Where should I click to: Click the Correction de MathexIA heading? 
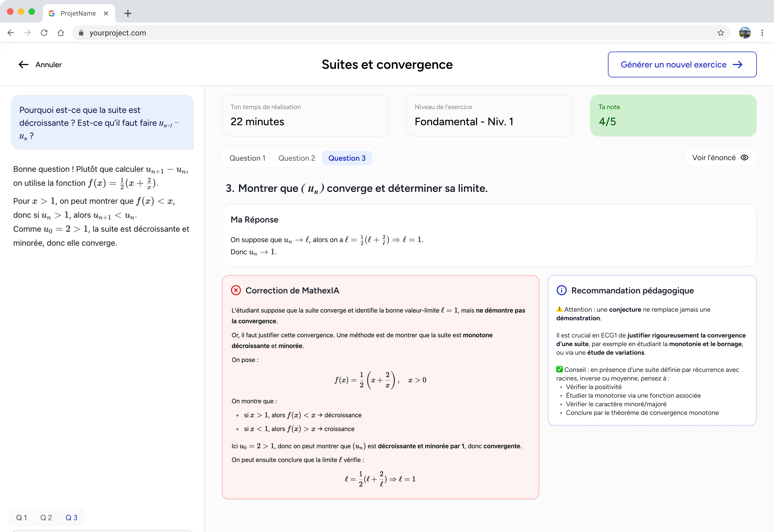(x=292, y=291)
